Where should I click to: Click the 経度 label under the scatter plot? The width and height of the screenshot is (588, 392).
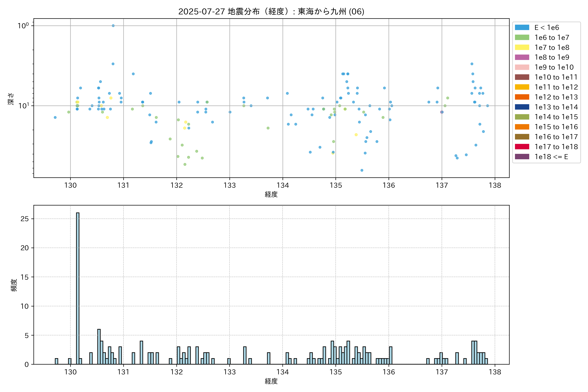pos(271,194)
